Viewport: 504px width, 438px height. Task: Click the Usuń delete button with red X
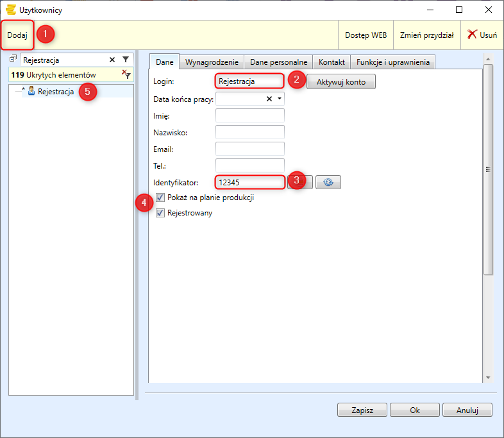click(482, 35)
